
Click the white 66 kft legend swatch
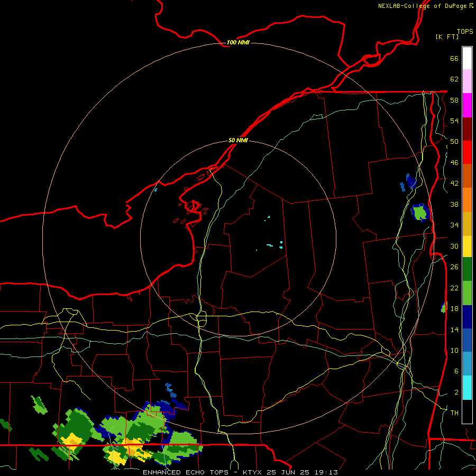(x=467, y=58)
